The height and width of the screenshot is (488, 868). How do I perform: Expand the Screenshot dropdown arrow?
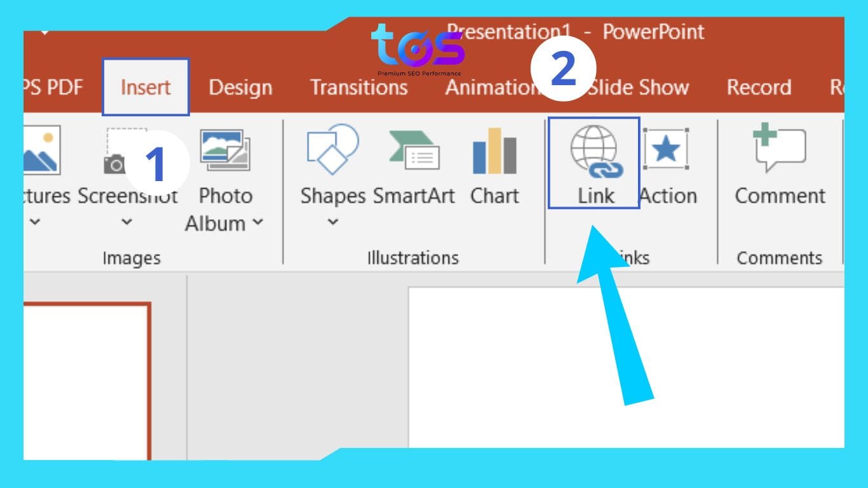point(127,222)
